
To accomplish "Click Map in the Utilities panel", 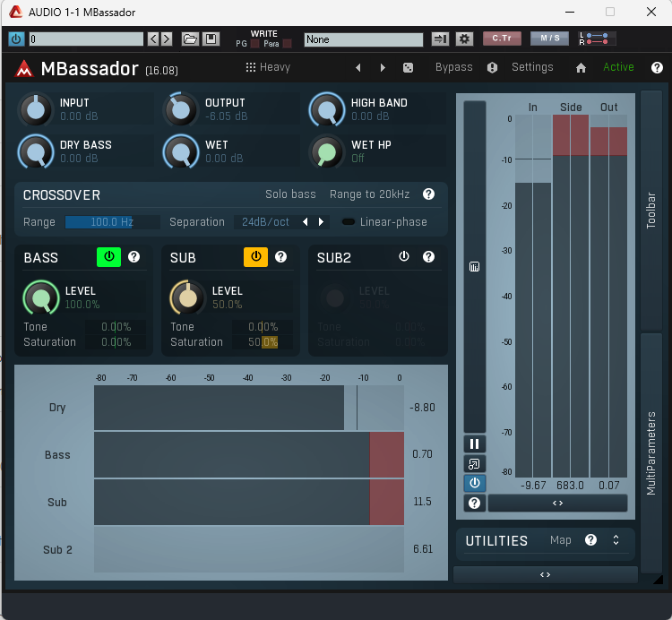I will (561, 540).
